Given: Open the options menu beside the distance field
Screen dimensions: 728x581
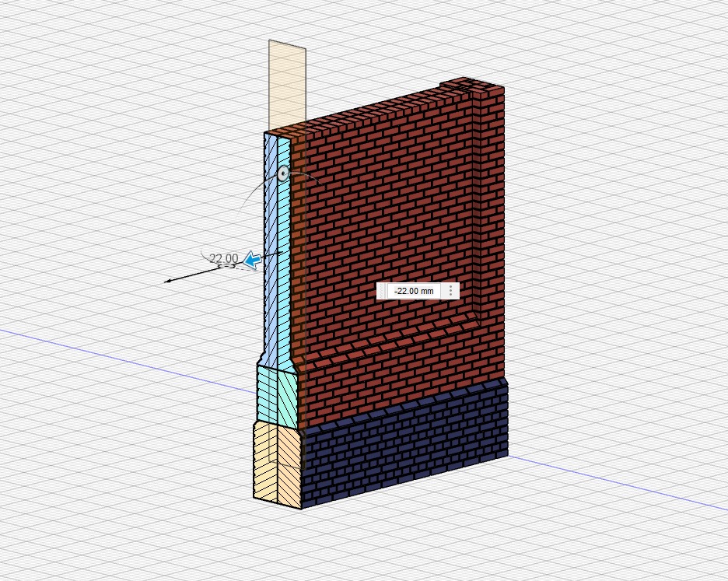Looking at the screenshot, I should coord(450,291).
